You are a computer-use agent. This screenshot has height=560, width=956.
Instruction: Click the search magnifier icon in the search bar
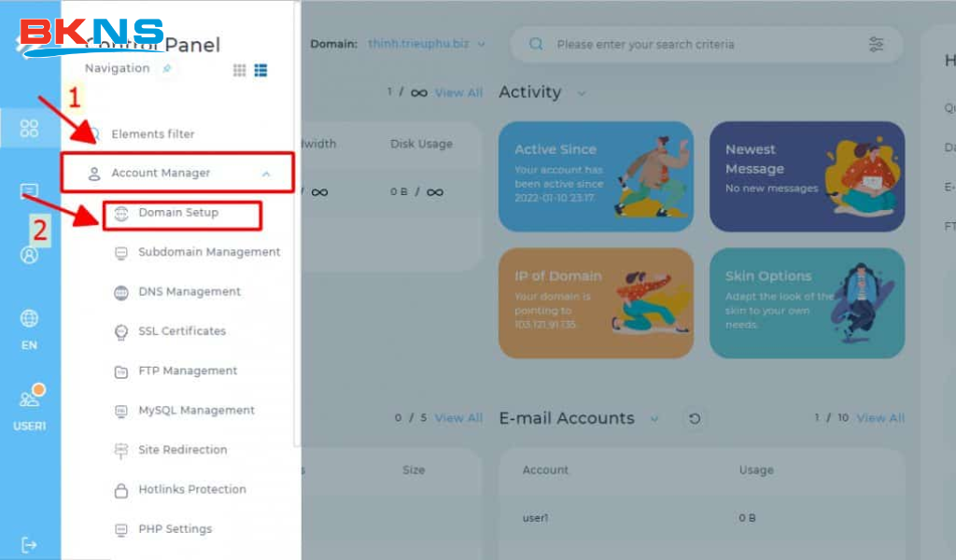pyautogui.click(x=536, y=44)
